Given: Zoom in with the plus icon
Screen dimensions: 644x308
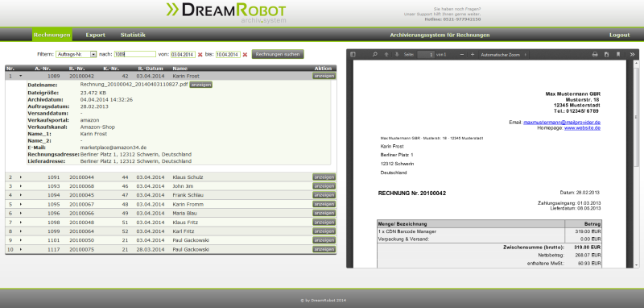Looking at the screenshot, I should pyautogui.click(x=473, y=54).
